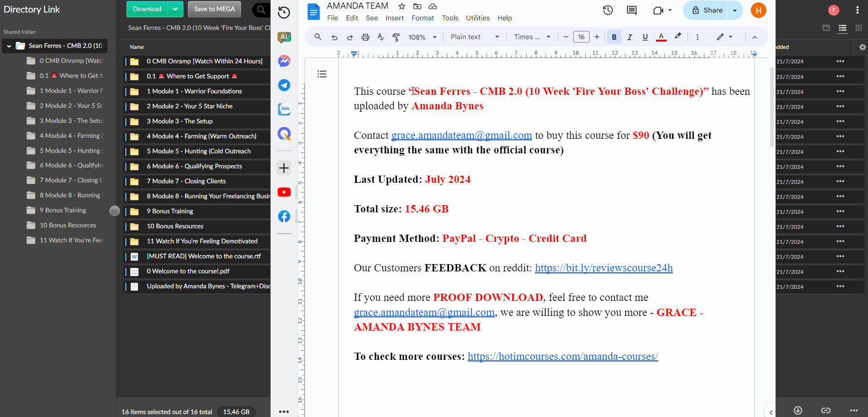Click MEGA search magnifier button

point(261,9)
